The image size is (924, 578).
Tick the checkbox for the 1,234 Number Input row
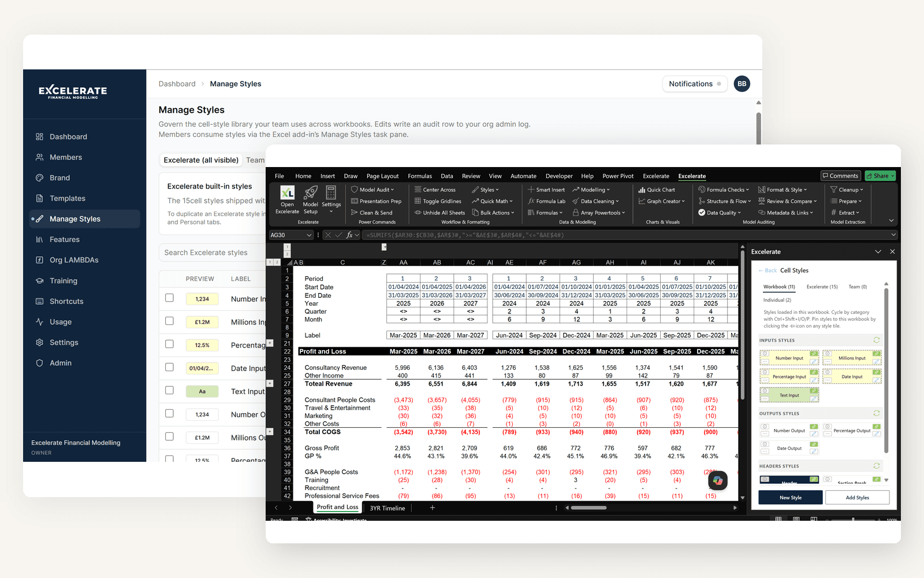pos(169,298)
